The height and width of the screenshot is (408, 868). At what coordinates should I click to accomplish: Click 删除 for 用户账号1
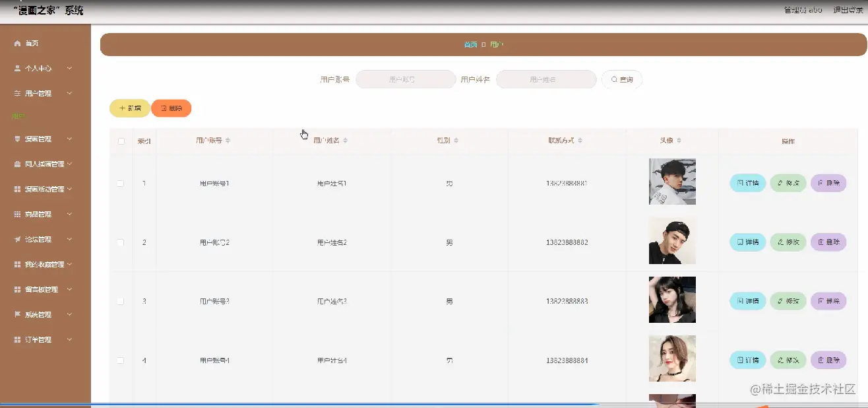click(x=828, y=183)
